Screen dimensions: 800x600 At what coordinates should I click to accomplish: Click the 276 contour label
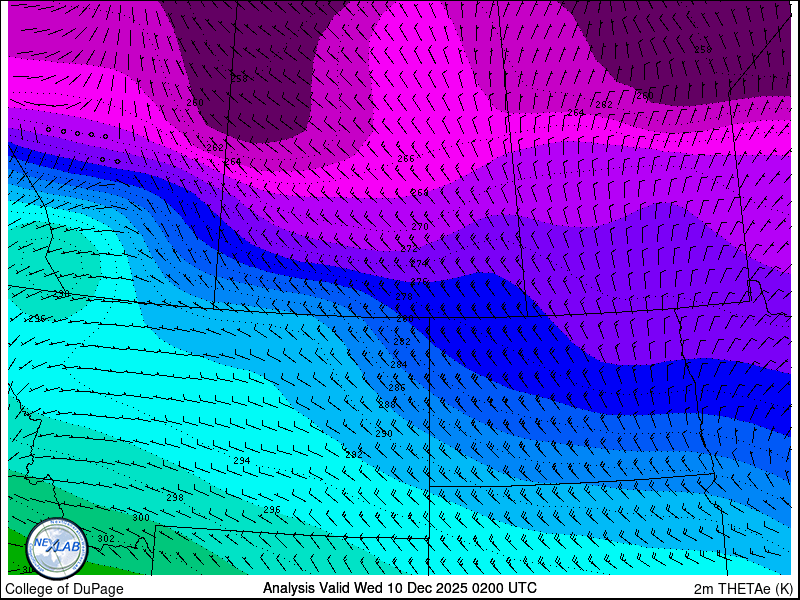419,282
